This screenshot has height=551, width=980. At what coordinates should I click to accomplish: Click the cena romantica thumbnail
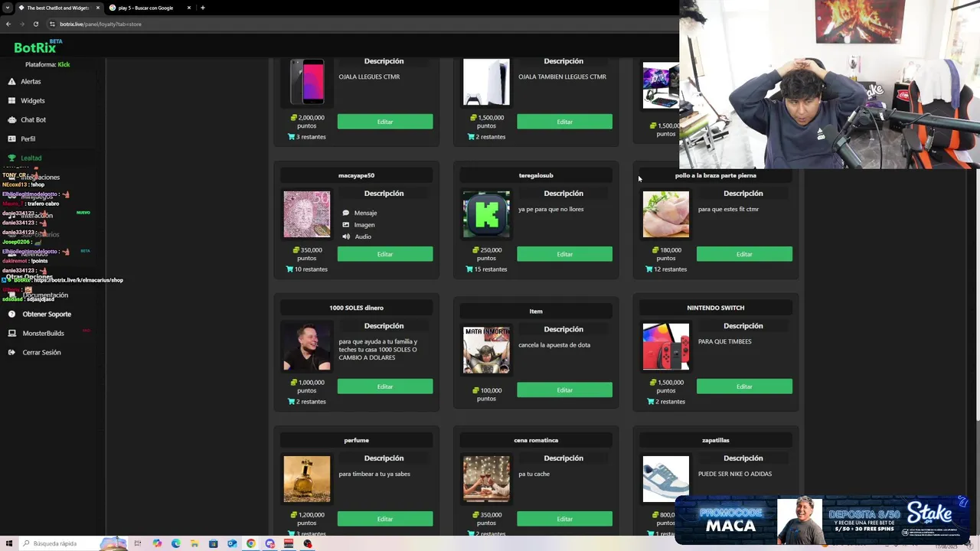click(486, 479)
